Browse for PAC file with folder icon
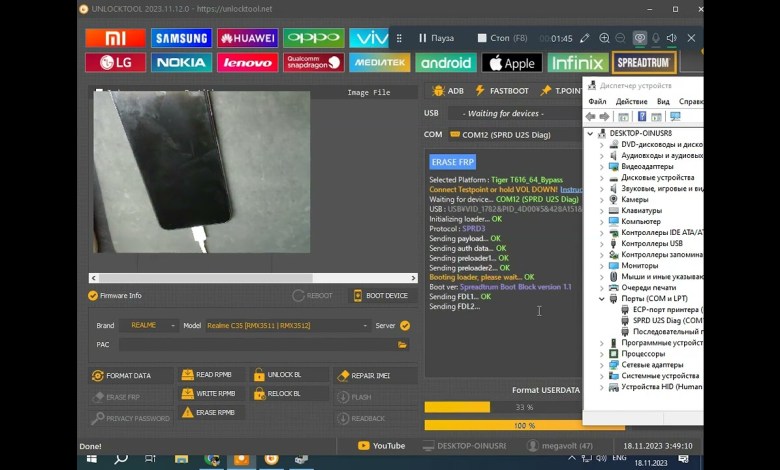This screenshot has width=780, height=470. click(x=403, y=345)
